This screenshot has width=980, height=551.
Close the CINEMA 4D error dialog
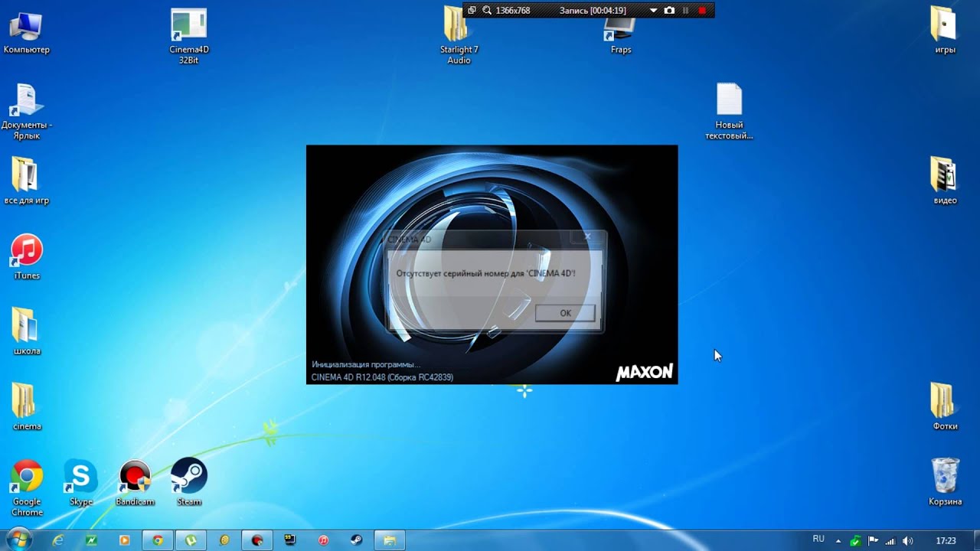click(x=587, y=237)
